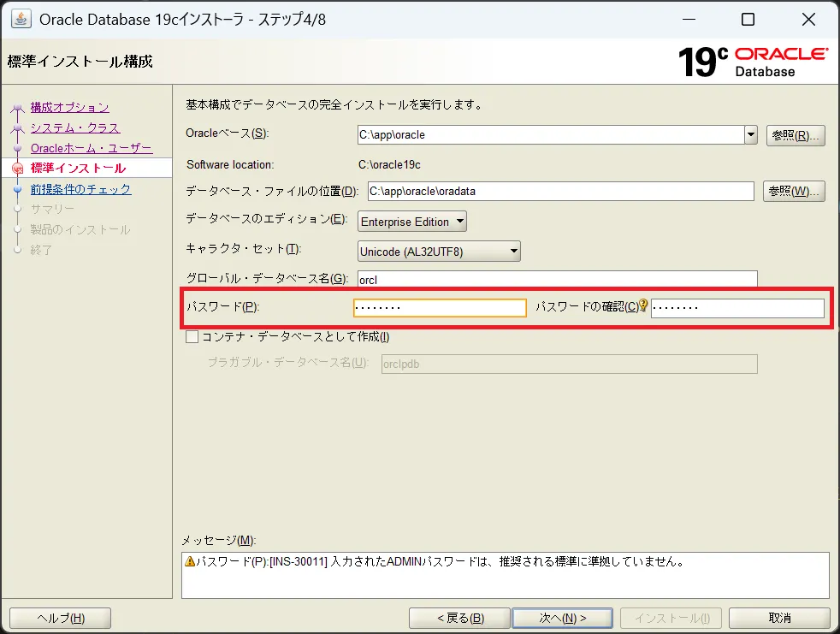Image resolution: width=840 pixels, height=634 pixels.
Task: Click the データベース・ファイルの位置 field
Action: (561, 192)
